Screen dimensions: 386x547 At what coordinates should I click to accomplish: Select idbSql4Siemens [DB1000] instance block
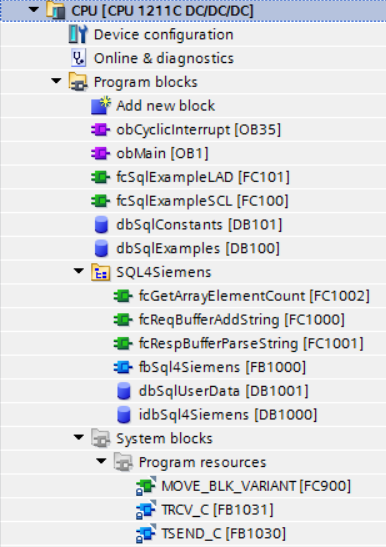click(x=228, y=415)
